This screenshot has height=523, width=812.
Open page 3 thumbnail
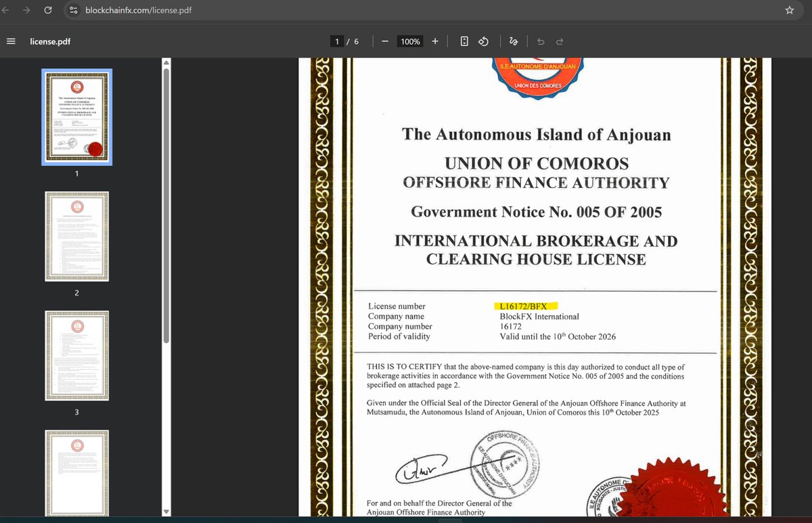77,357
